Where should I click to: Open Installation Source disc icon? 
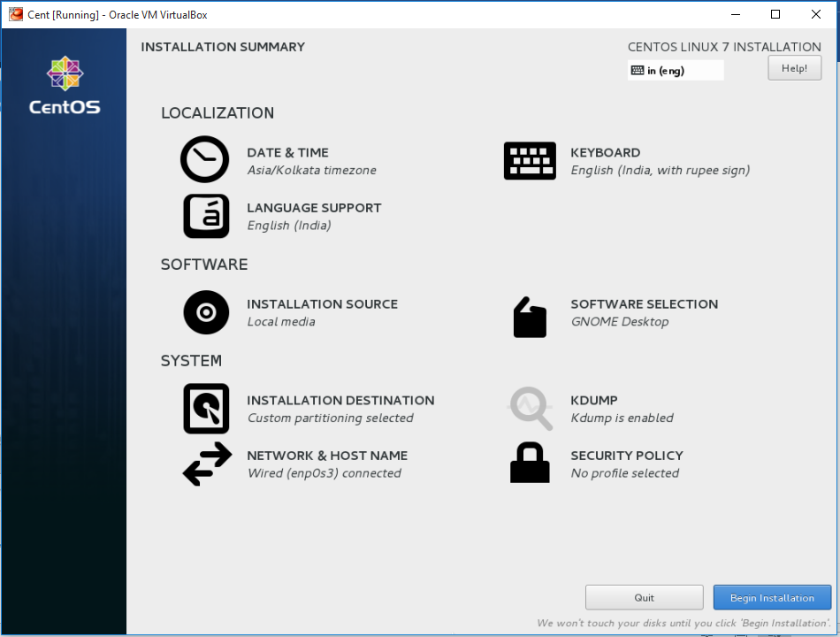(x=206, y=312)
